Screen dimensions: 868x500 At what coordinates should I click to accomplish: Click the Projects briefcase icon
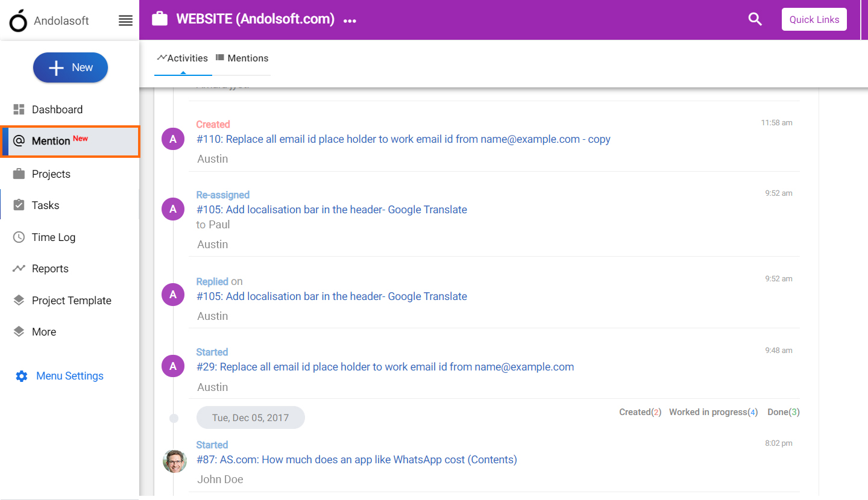pos(19,174)
